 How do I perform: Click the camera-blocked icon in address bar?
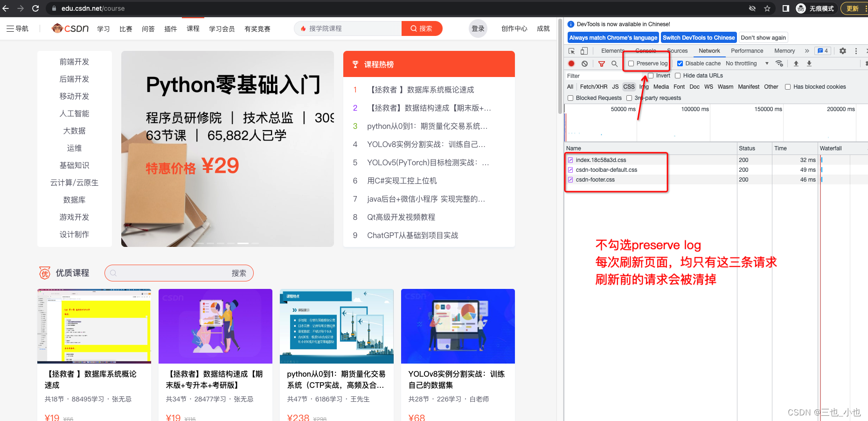[x=752, y=8]
